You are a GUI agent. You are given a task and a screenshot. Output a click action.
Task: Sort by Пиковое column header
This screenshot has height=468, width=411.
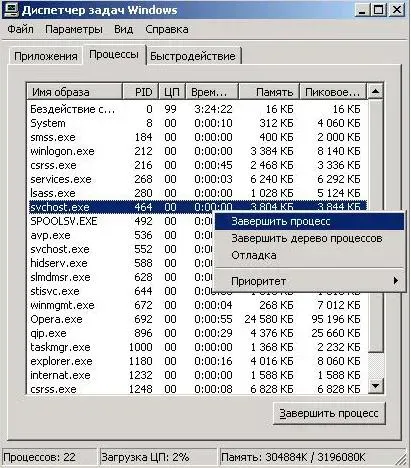(333, 92)
